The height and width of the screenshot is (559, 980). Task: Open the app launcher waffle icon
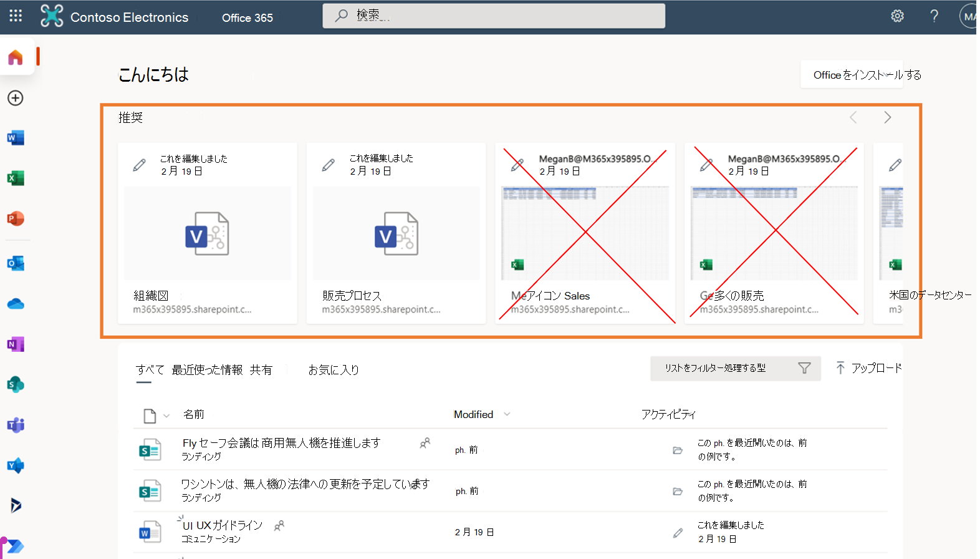click(16, 16)
